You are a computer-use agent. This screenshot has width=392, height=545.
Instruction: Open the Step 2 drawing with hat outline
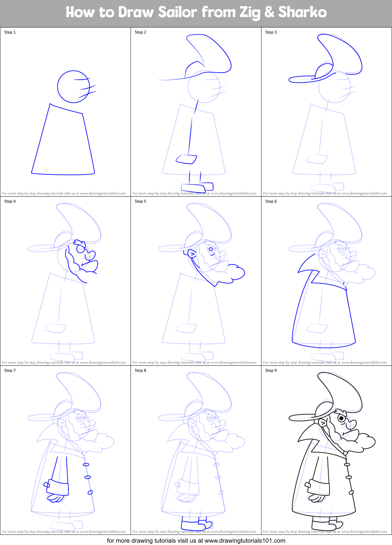196,112
